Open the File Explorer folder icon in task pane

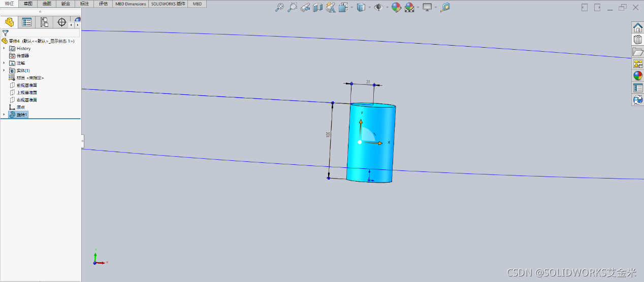[x=638, y=52]
